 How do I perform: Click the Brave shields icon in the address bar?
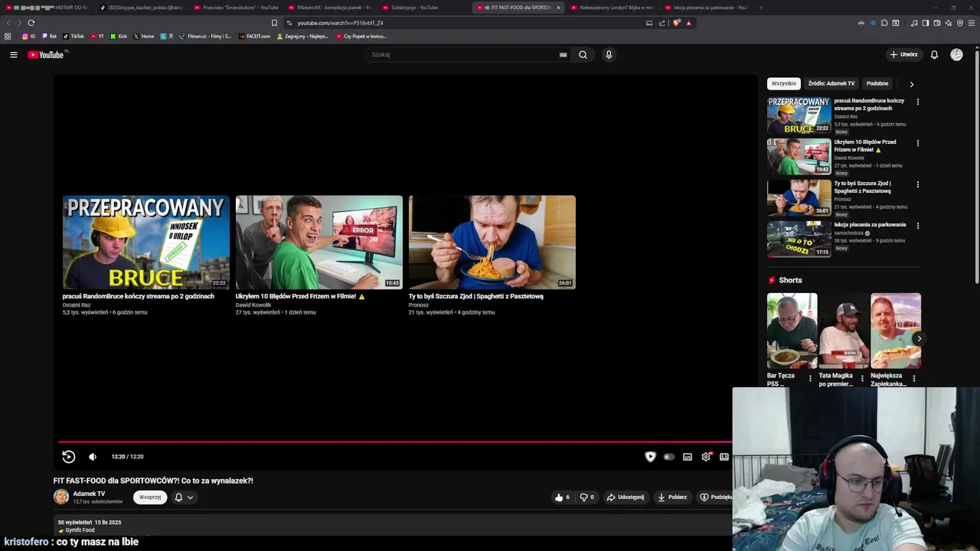click(x=677, y=23)
